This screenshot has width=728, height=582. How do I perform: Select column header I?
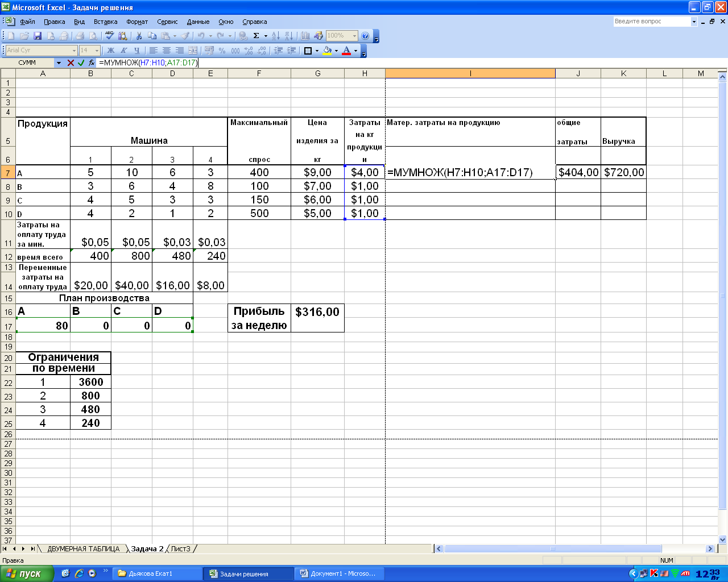tap(470, 73)
